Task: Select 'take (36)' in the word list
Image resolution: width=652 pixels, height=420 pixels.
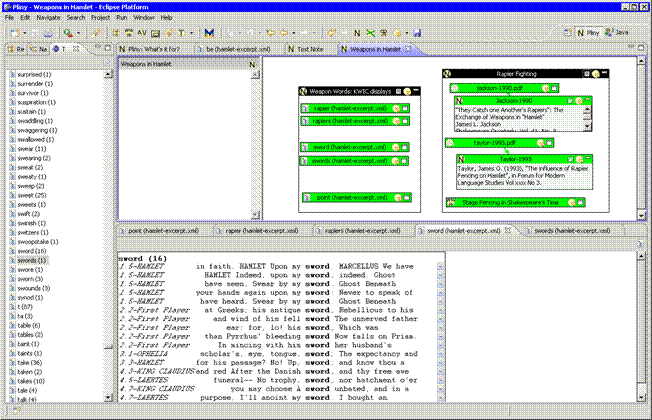Action: 30,363
